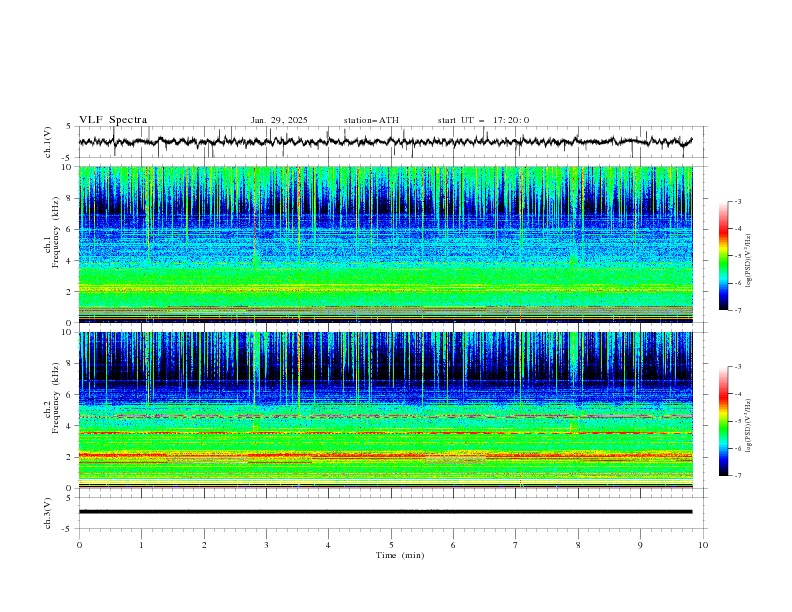Click time axis tick label "6"

pyautogui.click(x=453, y=545)
